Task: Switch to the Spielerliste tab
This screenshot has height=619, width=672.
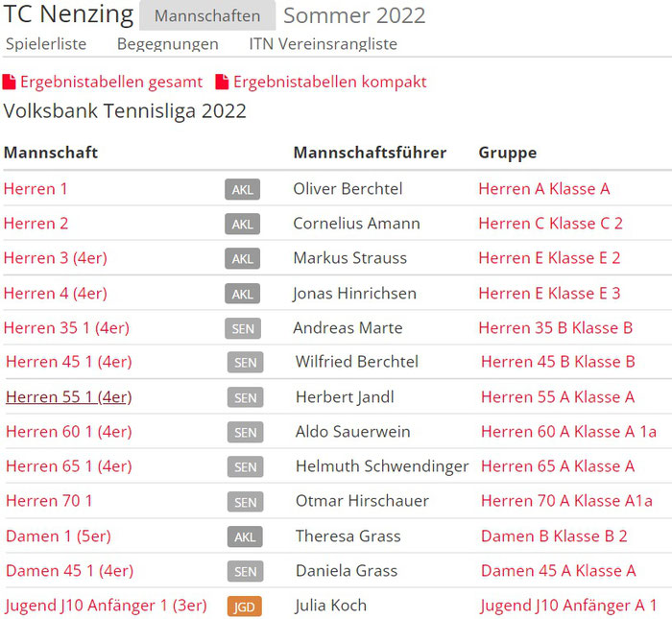Action: 46,44
